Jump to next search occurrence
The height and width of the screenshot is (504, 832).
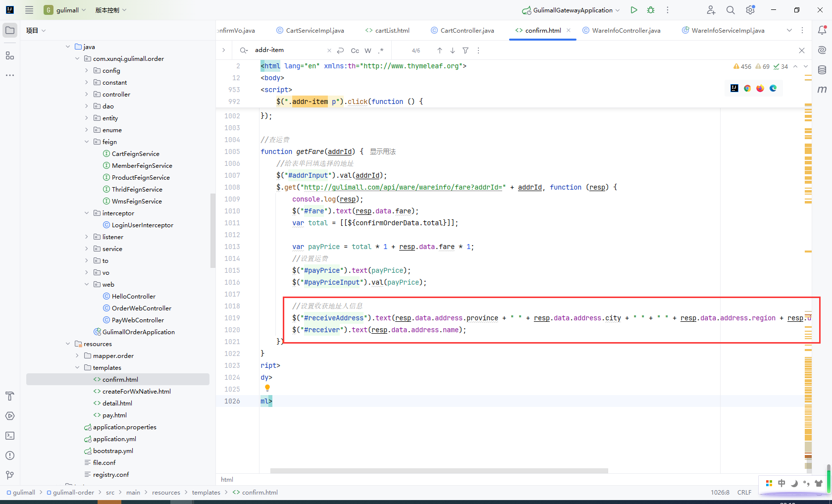(x=453, y=50)
